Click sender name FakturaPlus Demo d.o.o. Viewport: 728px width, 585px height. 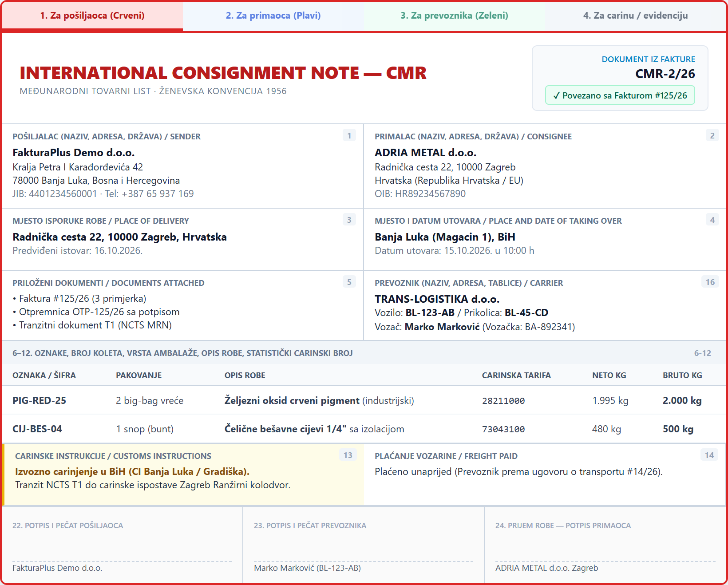[x=74, y=153]
